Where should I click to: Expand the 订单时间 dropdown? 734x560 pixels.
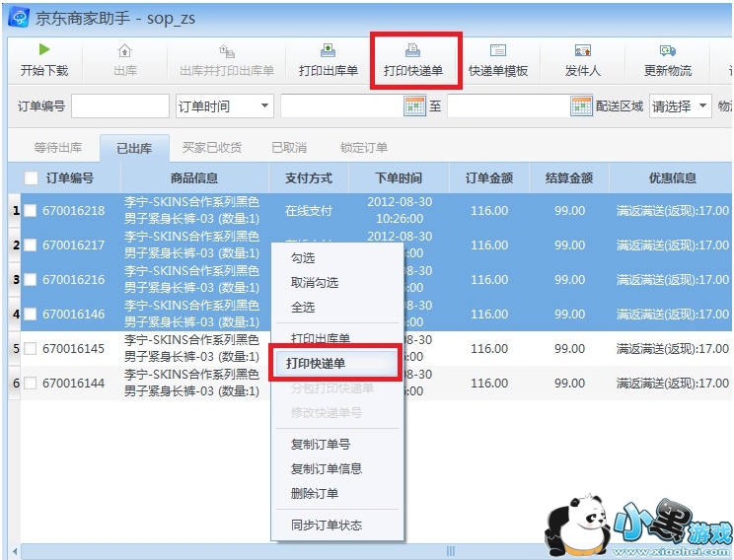point(265,106)
